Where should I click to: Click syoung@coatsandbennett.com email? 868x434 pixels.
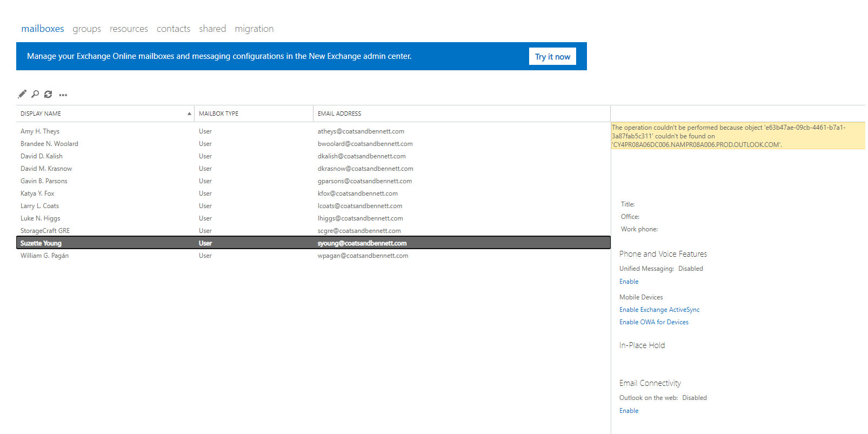point(362,243)
